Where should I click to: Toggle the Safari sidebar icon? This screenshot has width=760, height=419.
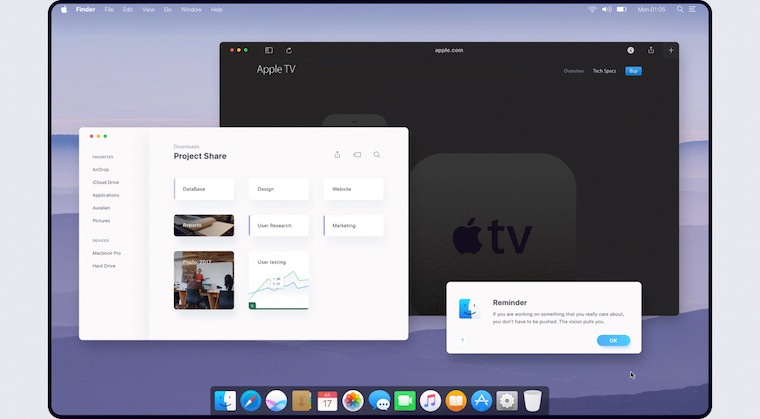269,50
